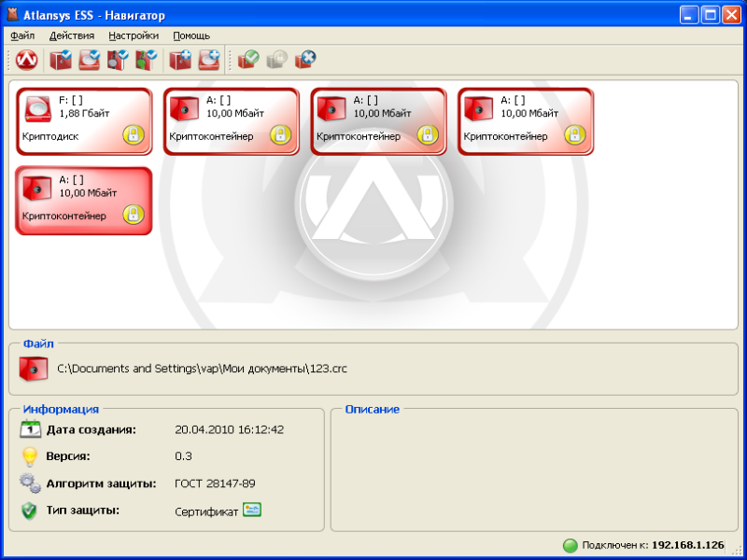747x560 pixels.
Task: Click the safe icon on the highlighted red card
Action: point(37,189)
